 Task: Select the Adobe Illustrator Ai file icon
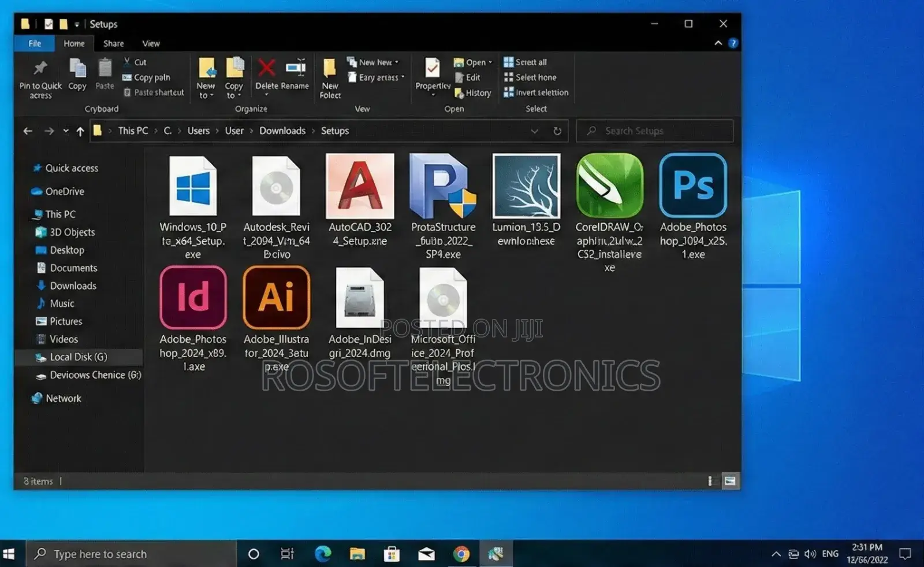click(x=277, y=298)
